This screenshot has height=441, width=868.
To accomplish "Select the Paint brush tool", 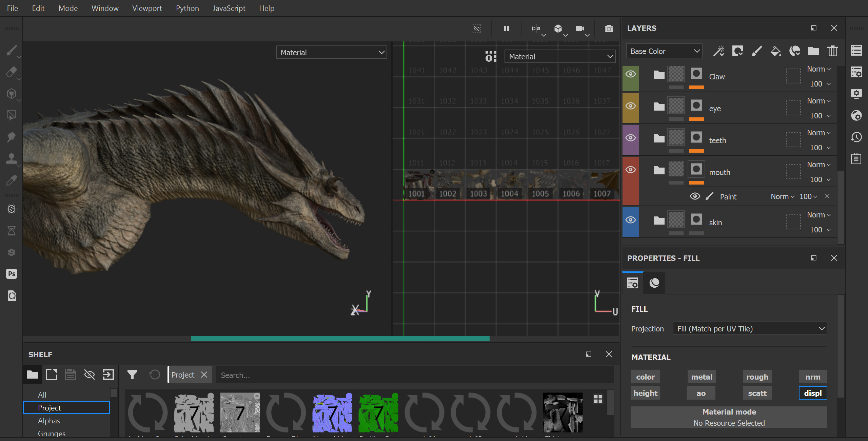I will pos(11,51).
